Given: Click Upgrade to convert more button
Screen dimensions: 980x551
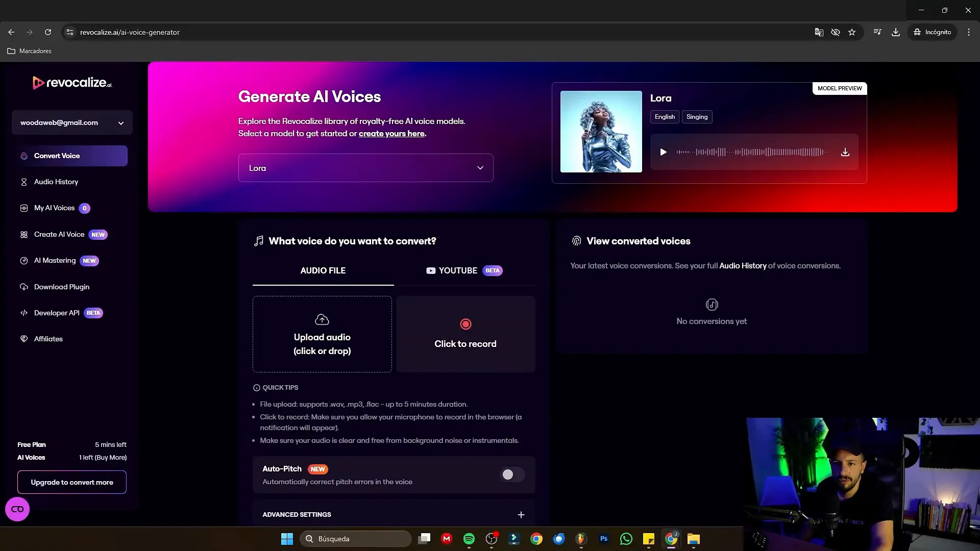Looking at the screenshot, I should coord(72,482).
